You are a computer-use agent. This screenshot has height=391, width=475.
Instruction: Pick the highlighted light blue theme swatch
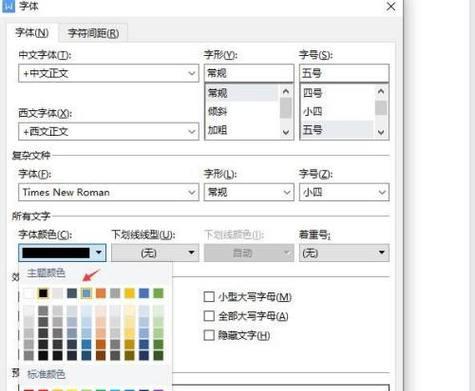click(x=86, y=293)
